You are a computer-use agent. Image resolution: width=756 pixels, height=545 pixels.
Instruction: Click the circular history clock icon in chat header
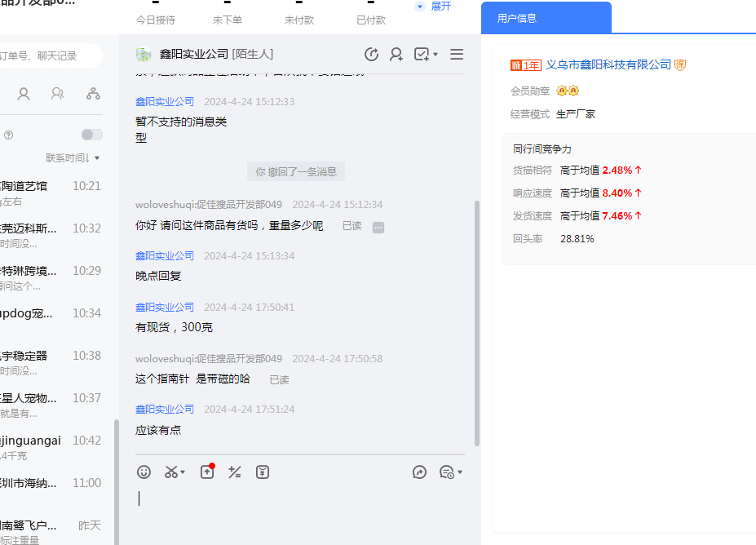[x=371, y=54]
